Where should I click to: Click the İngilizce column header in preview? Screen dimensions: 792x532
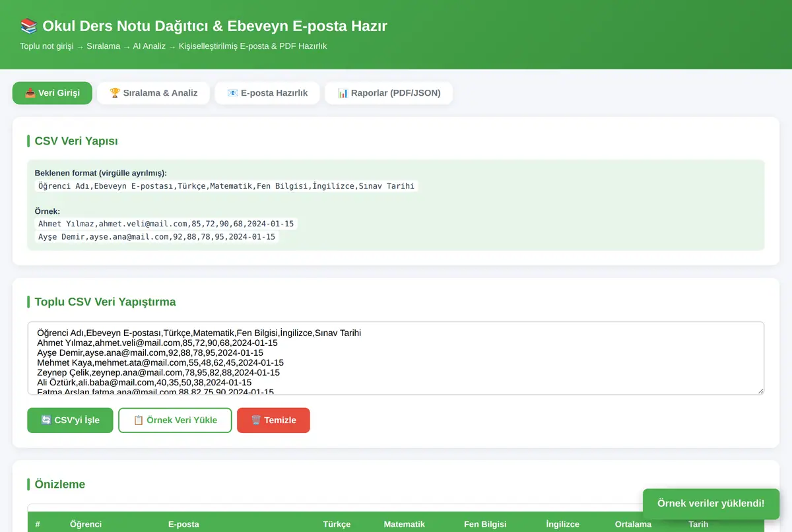click(x=562, y=524)
